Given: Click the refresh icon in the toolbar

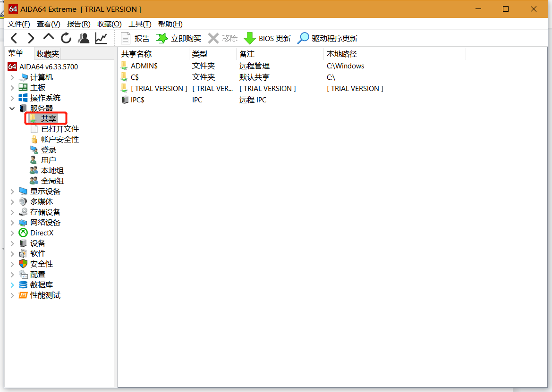Looking at the screenshot, I should click(66, 38).
